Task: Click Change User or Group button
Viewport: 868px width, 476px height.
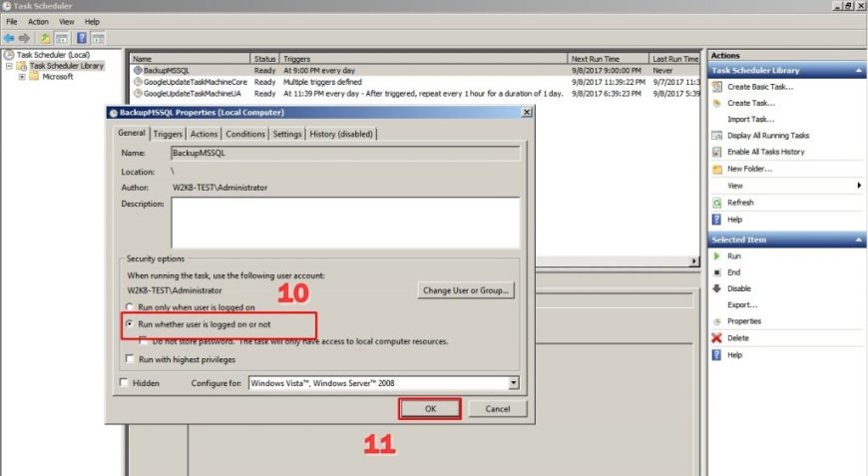Action: coord(466,290)
